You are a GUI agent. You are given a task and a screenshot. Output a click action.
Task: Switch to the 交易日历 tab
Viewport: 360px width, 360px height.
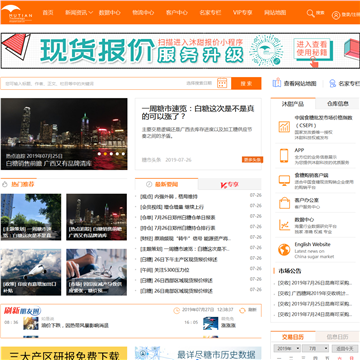click(x=293, y=337)
